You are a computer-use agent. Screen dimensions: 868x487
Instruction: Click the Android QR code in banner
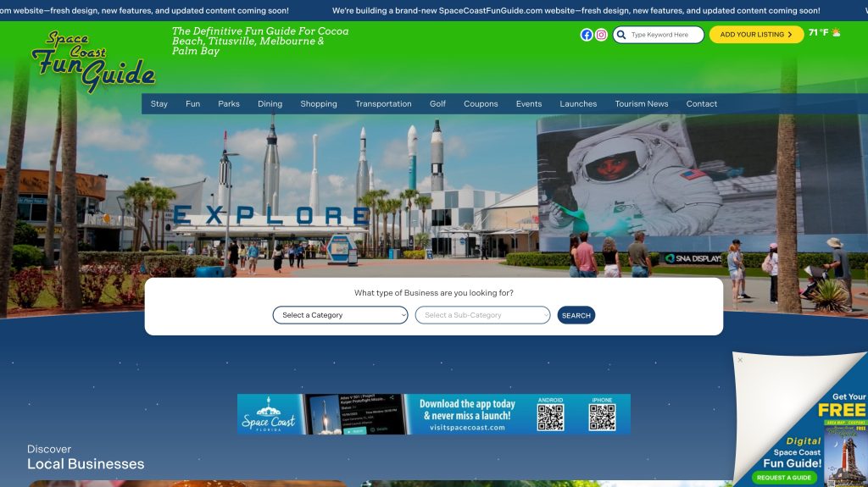[x=550, y=417]
